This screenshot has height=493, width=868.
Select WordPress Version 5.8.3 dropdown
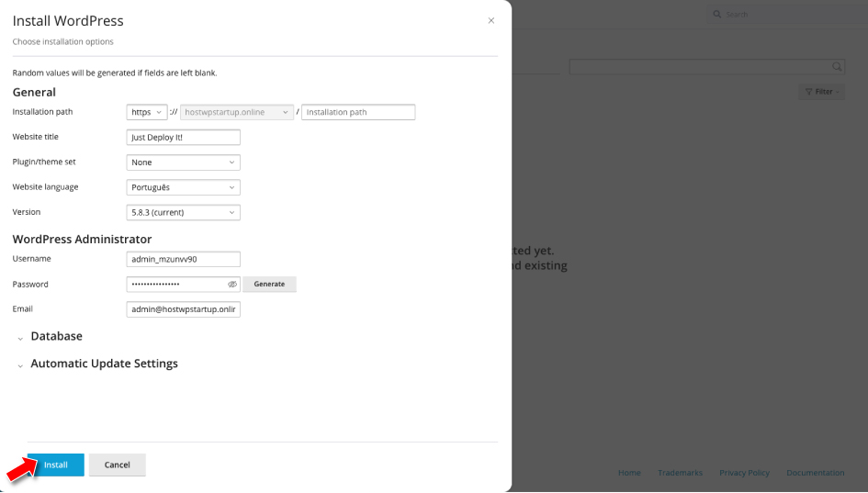click(x=183, y=212)
